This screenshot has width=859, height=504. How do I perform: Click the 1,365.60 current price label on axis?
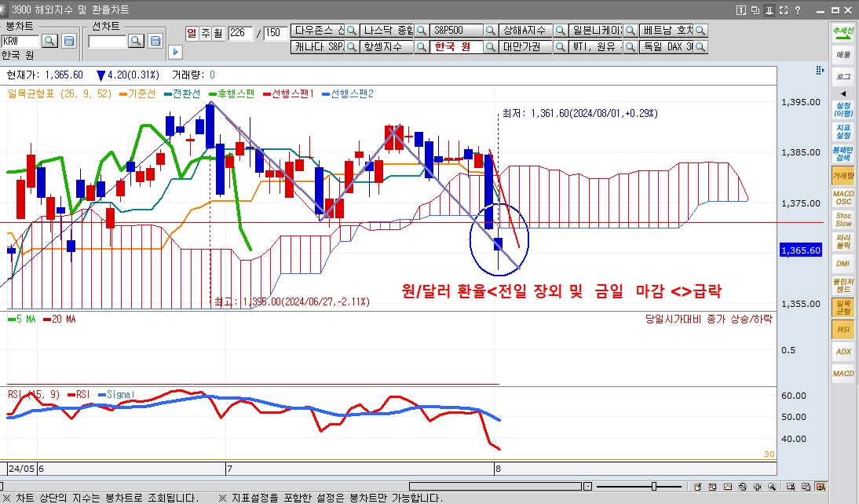click(x=801, y=250)
